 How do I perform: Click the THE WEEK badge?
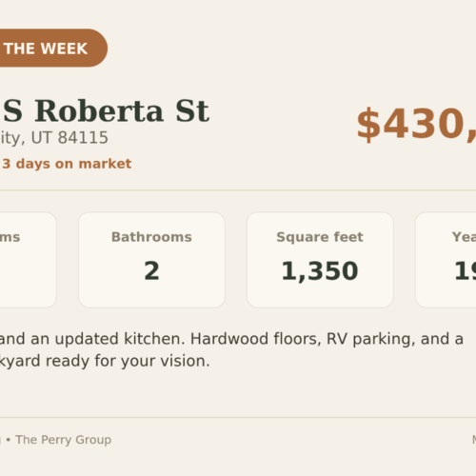(x=52, y=48)
